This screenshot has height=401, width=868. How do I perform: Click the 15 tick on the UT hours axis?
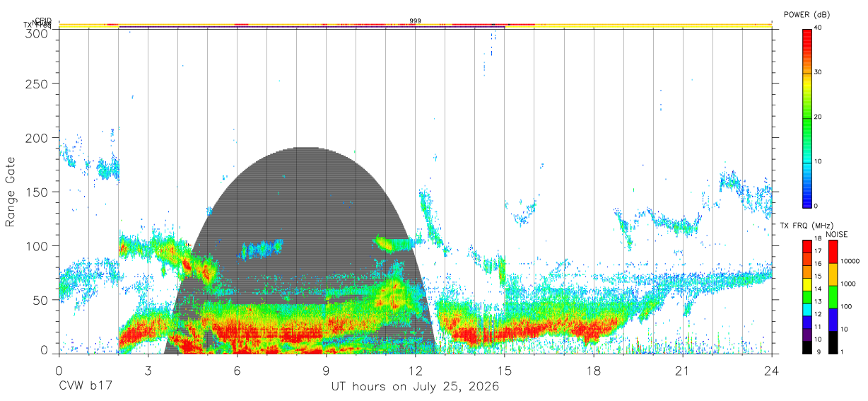(504, 370)
